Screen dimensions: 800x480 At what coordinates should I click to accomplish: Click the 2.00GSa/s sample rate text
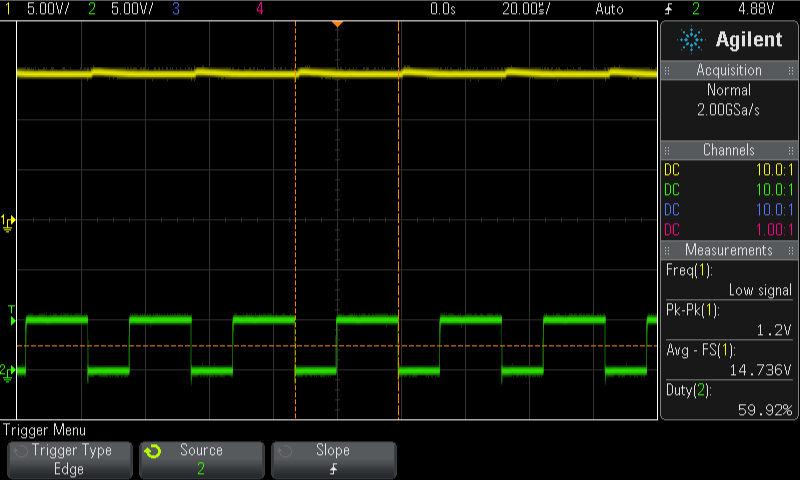coord(729,110)
